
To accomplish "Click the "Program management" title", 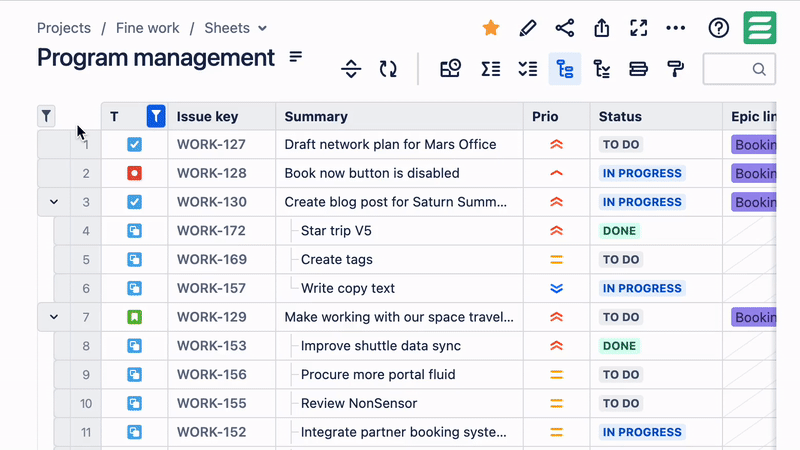I will click(x=156, y=58).
